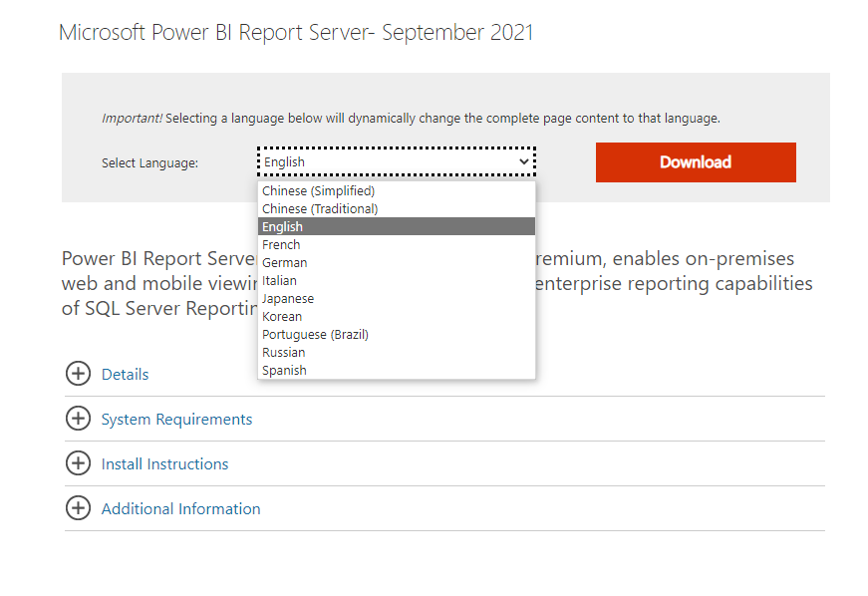Expand Install Instructions with its plus icon
The height and width of the screenshot is (596, 868).
(x=78, y=463)
